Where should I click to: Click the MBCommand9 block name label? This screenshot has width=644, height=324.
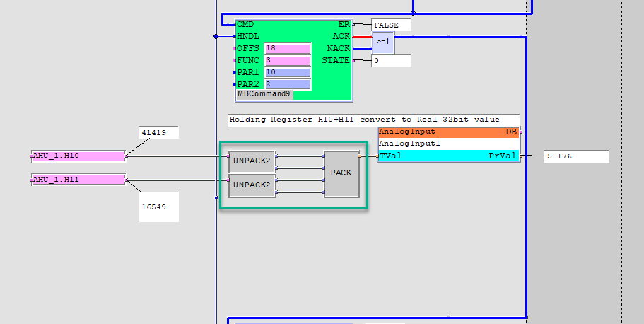click(264, 94)
